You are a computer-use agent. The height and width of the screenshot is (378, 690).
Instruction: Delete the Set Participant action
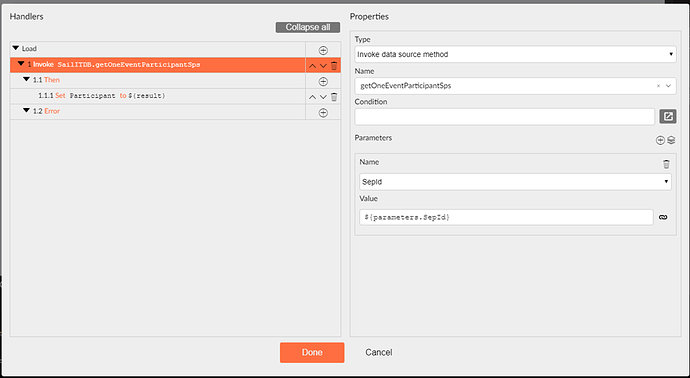tap(334, 97)
